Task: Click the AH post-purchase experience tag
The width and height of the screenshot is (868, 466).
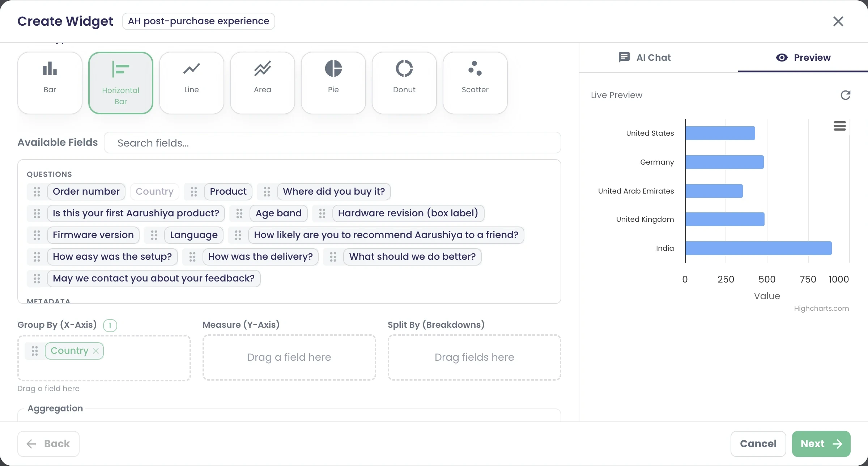Action: tap(199, 21)
